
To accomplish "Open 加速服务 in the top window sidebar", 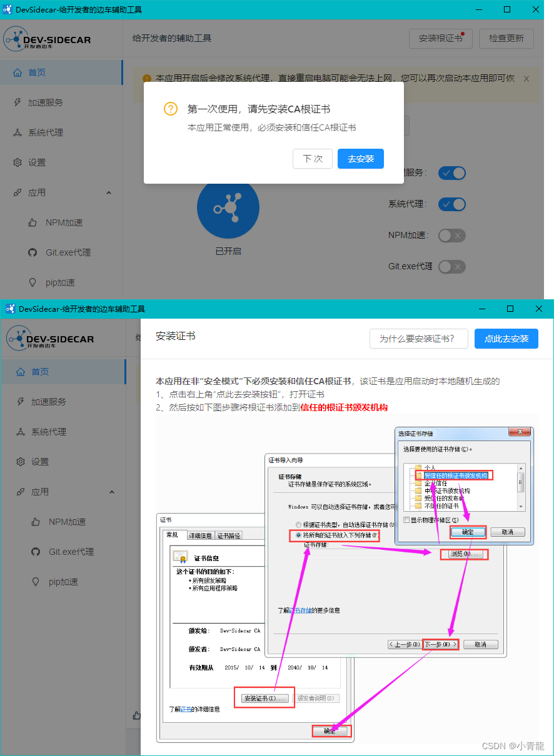I will pos(46,102).
